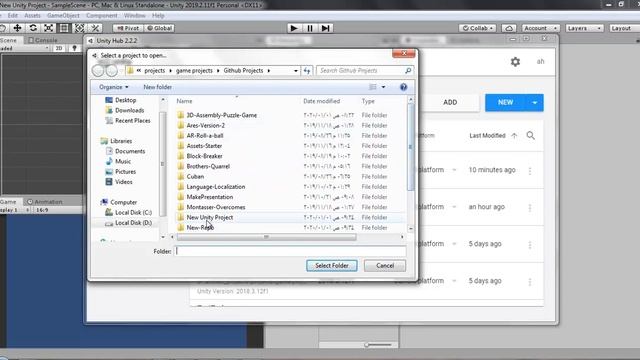The image size is (640, 360).
Task: Click New folder in dialog toolbar
Action: tap(158, 87)
